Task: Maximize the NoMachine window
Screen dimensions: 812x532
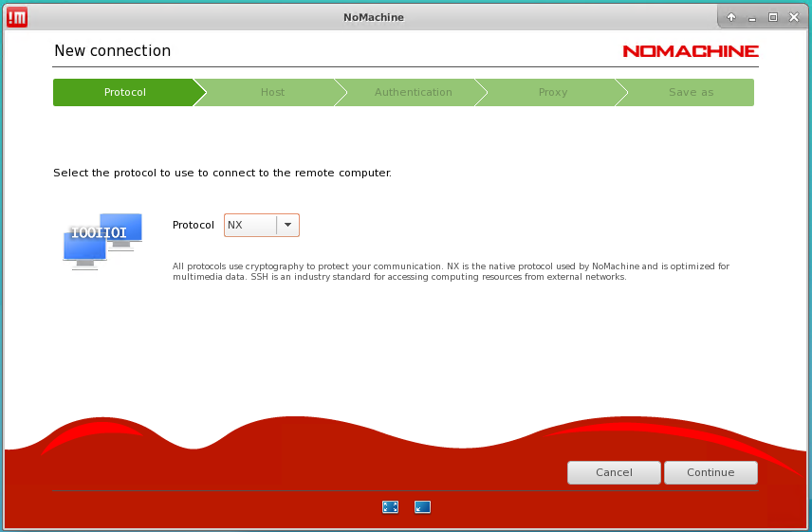Action: point(773,17)
